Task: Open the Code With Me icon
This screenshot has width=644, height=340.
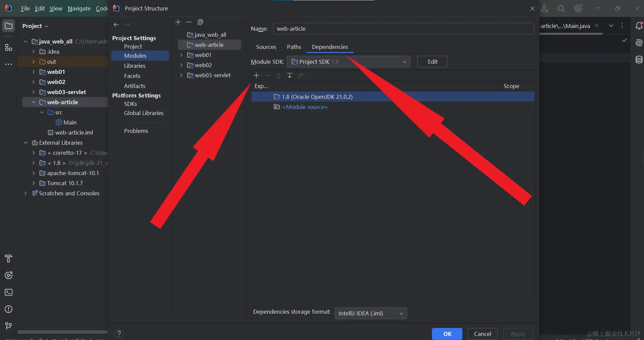Action: [x=545, y=8]
